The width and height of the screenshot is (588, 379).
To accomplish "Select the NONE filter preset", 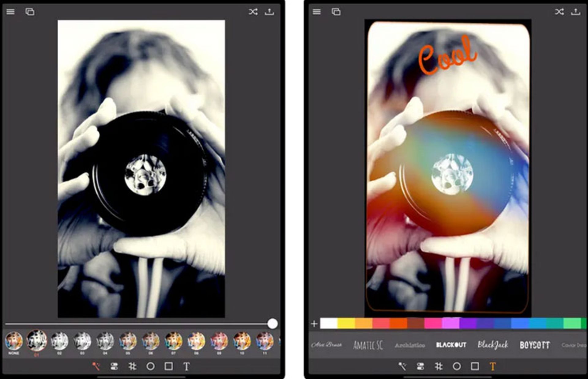I will pyautogui.click(x=14, y=341).
